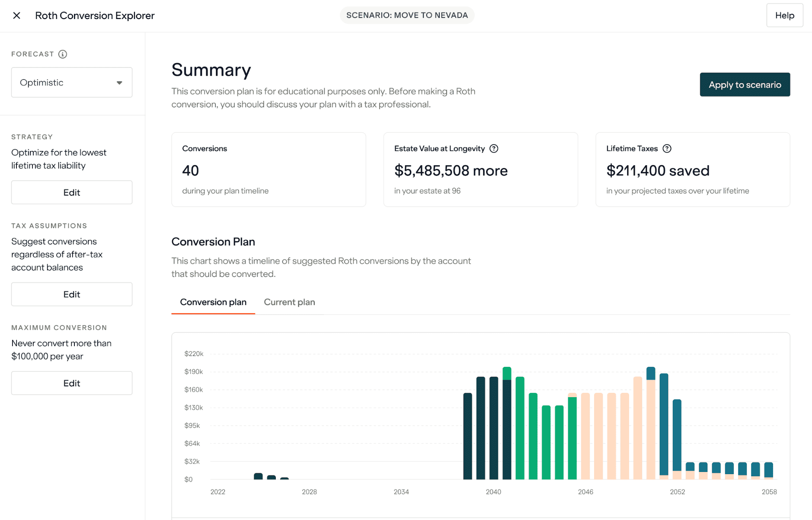Image resolution: width=812 pixels, height=520 pixels.
Task: Click the $211,400 saved figure
Action: (x=658, y=170)
